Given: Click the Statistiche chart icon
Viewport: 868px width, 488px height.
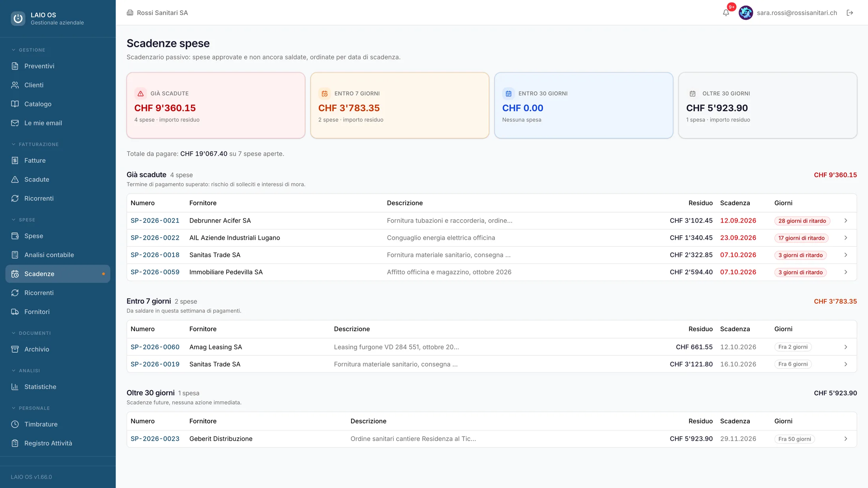Looking at the screenshot, I should click(15, 387).
